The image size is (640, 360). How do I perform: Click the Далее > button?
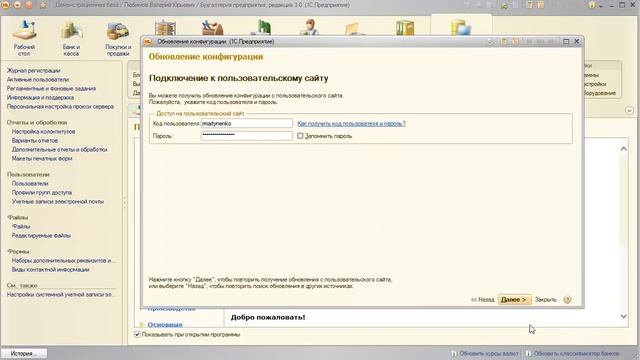click(515, 300)
